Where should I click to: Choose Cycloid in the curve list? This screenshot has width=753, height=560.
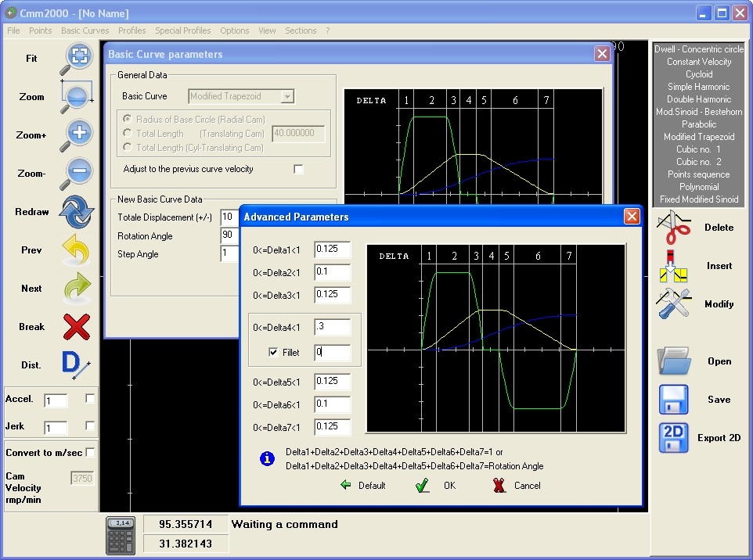pyautogui.click(x=699, y=74)
